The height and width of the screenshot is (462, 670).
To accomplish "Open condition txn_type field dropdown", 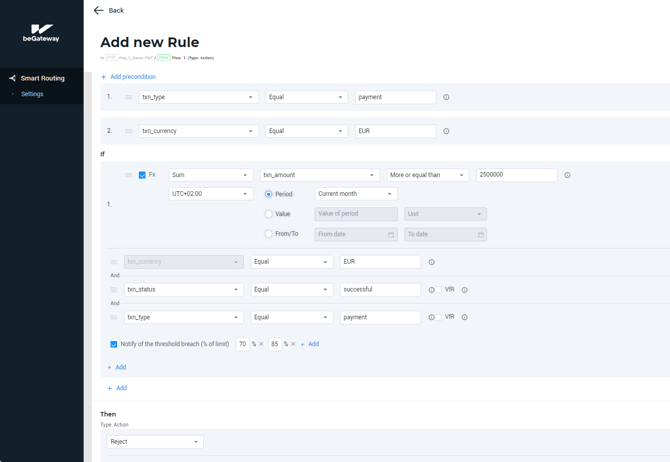I will 184,317.
